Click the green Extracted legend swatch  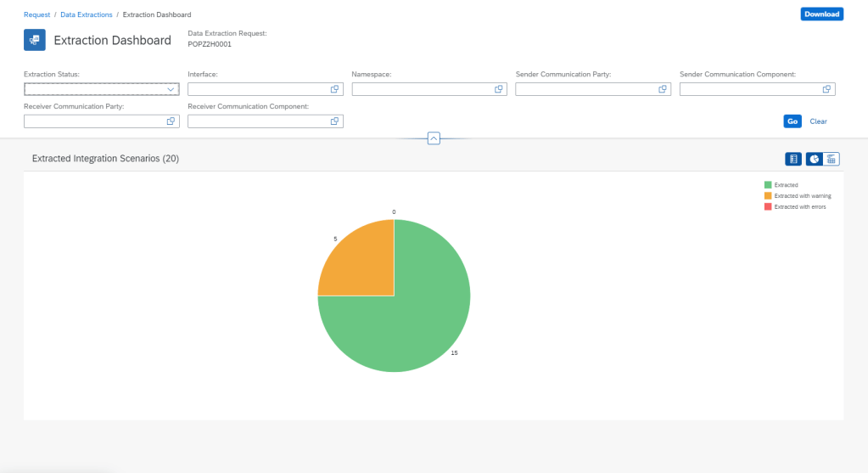pos(768,184)
